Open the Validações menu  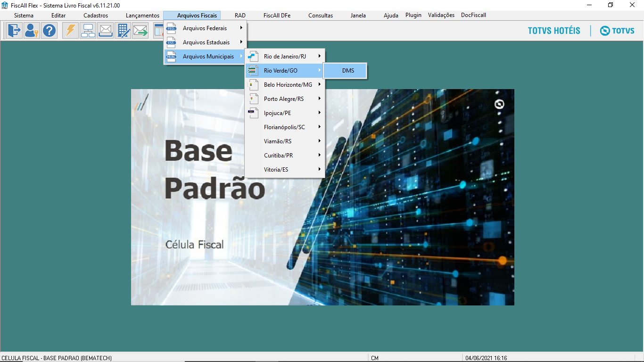click(441, 15)
